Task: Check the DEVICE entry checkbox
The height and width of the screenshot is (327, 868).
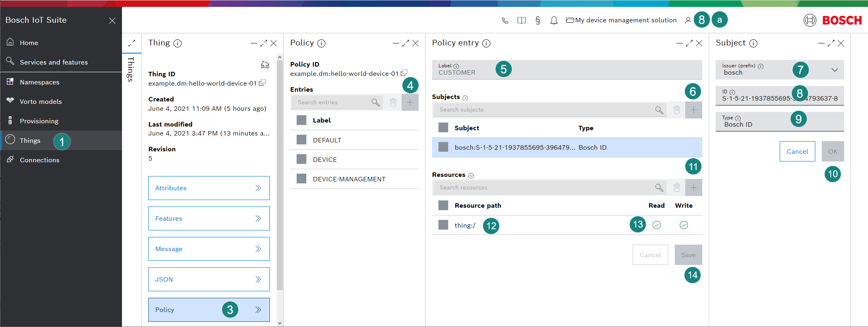Action: click(301, 159)
